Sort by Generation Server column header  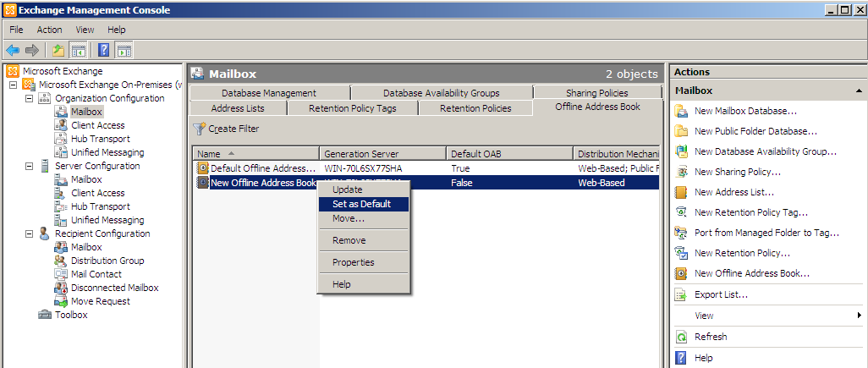click(x=383, y=154)
